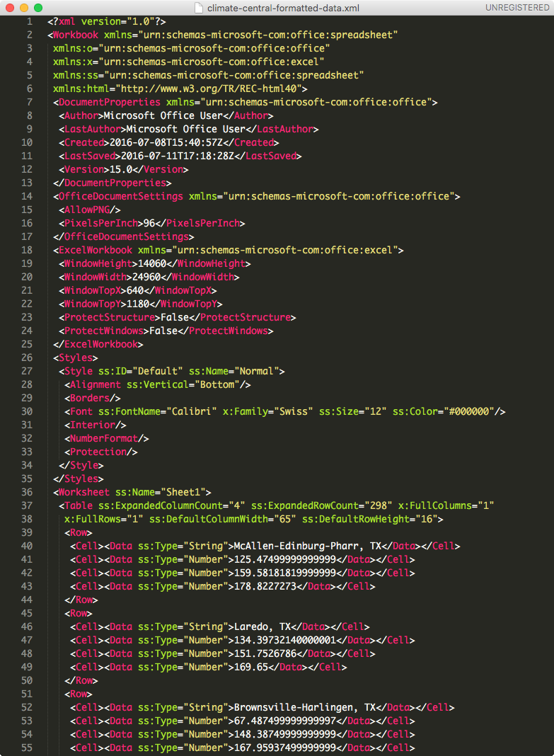The image size is (554, 756).
Task: Click the NumberFormat tag on line 32
Action: pos(106,439)
